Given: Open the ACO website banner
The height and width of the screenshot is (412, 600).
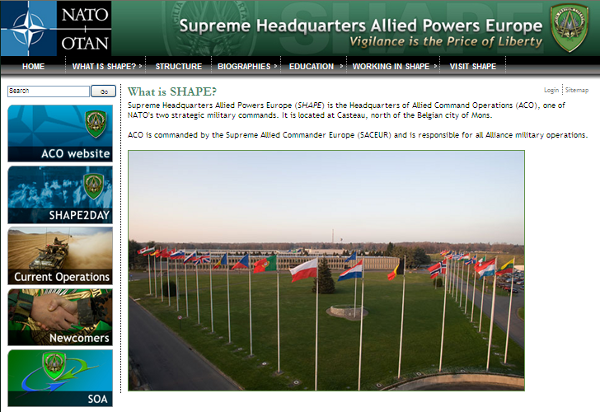Looking at the screenshot, I should point(60,133).
